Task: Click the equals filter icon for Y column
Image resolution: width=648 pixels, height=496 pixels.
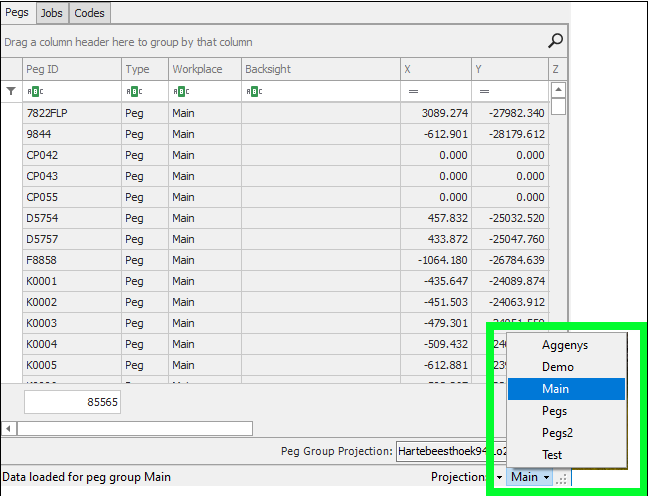Action: [483, 91]
